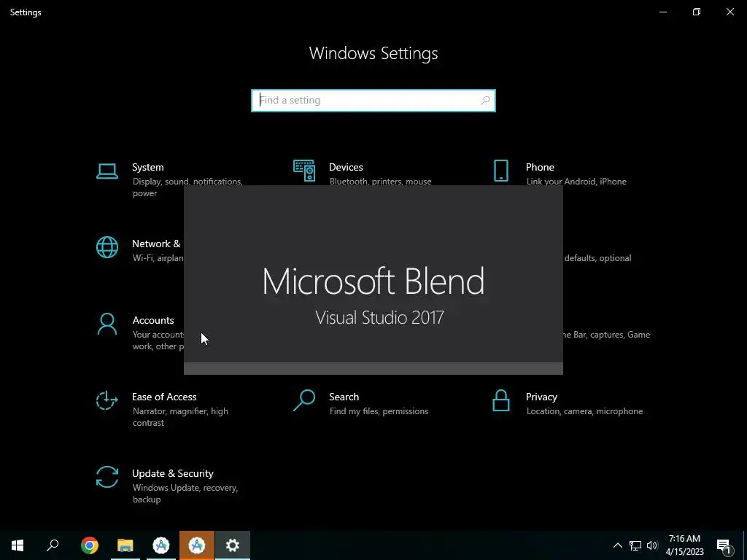Click 'Display, sound, notifications, power' description

coord(187,187)
